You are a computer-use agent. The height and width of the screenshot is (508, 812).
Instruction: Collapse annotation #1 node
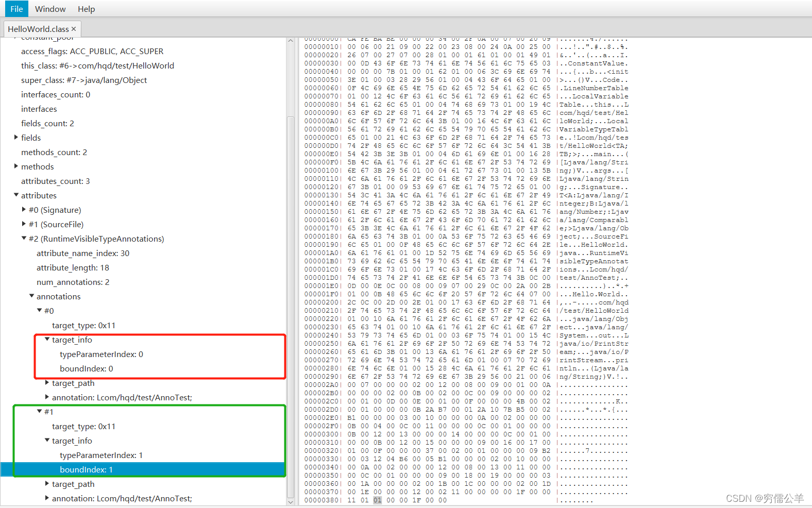[x=39, y=412]
